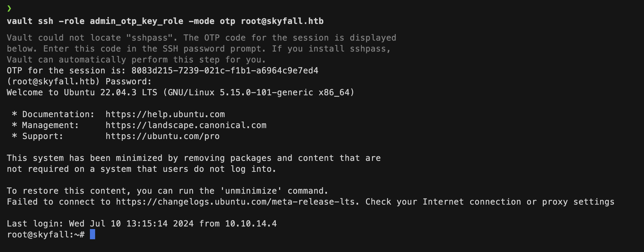
Task: Click root@skyfall.htb in the vault command
Action: click(282, 21)
